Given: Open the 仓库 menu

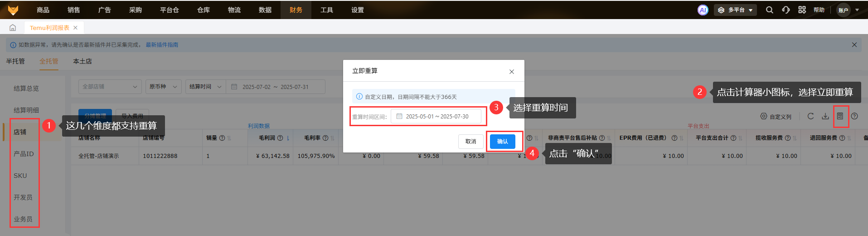Looking at the screenshot, I should tap(204, 10).
